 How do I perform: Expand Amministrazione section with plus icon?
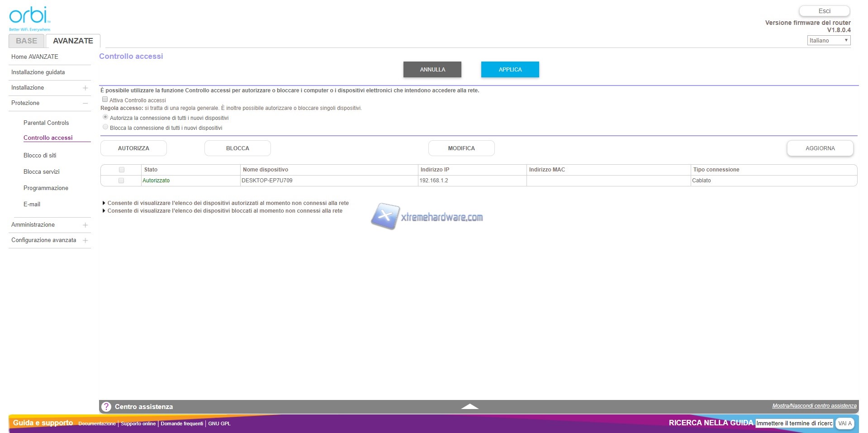click(x=85, y=225)
